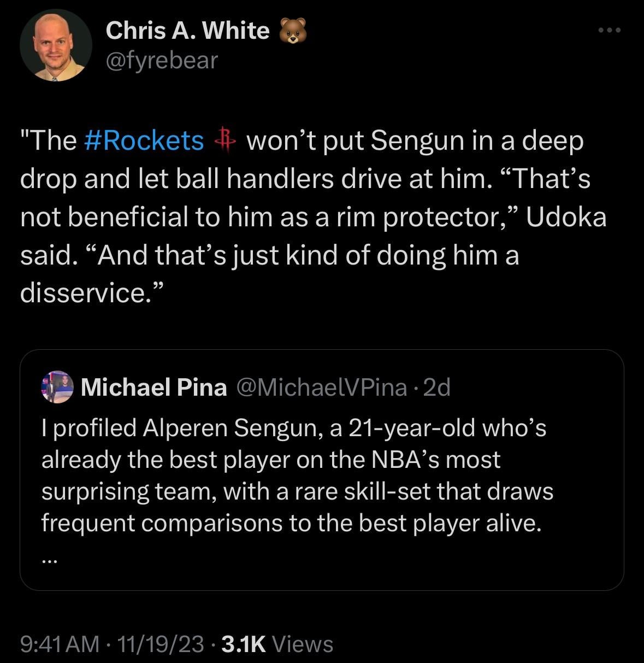Expand the quoted tweet's trailing ellipsis

point(49,559)
